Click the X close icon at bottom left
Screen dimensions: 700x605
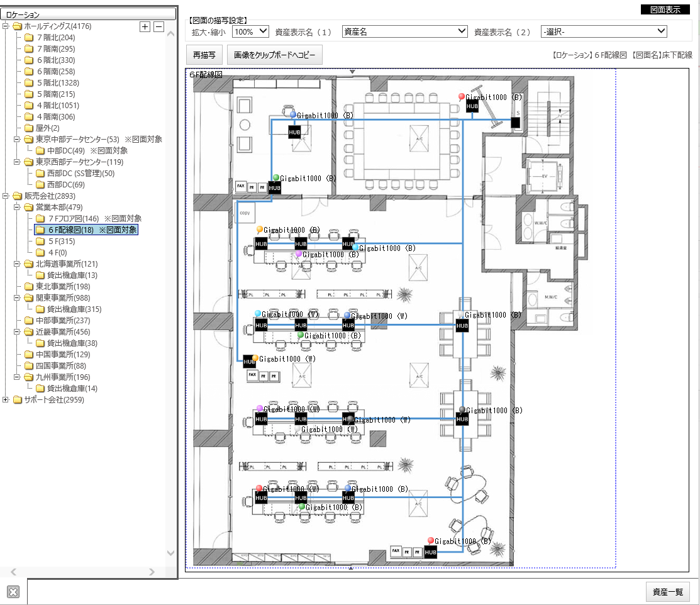[x=14, y=592]
